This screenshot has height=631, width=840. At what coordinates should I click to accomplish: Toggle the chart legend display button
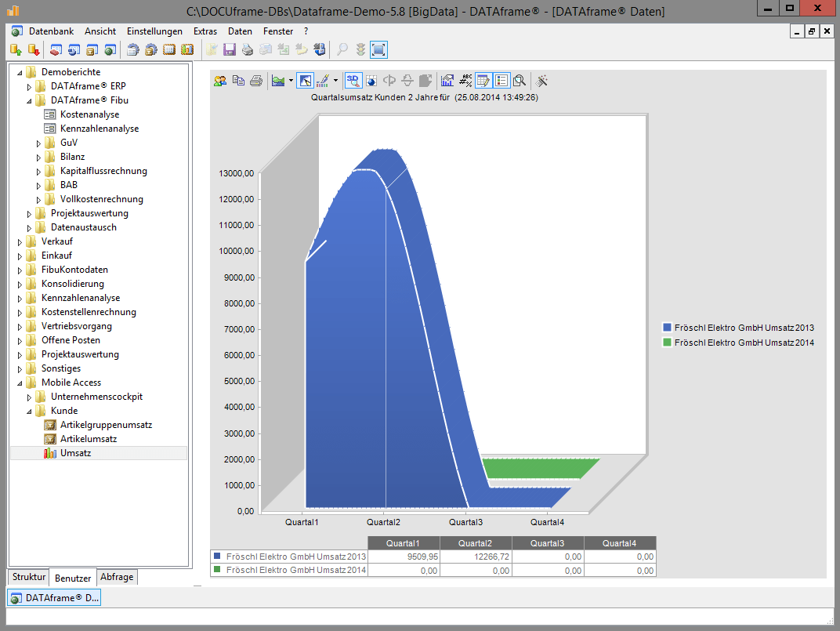(501, 80)
